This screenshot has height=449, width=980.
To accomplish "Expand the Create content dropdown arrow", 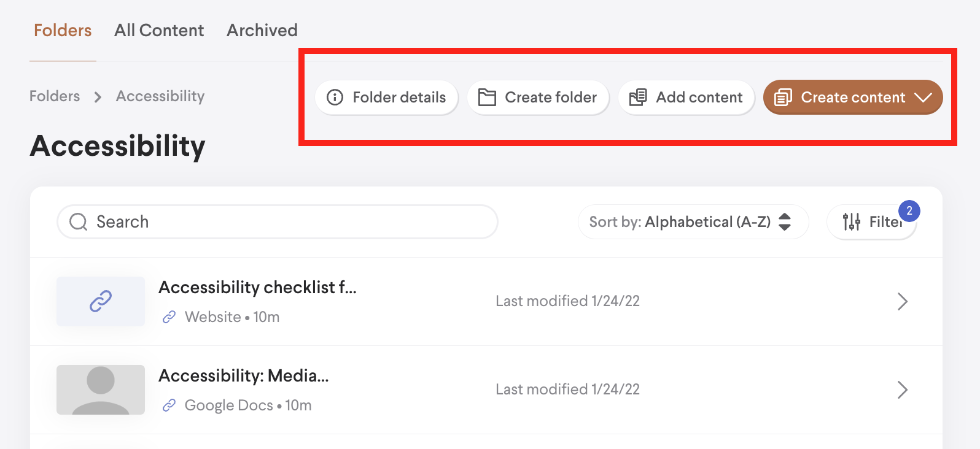I will (x=923, y=98).
